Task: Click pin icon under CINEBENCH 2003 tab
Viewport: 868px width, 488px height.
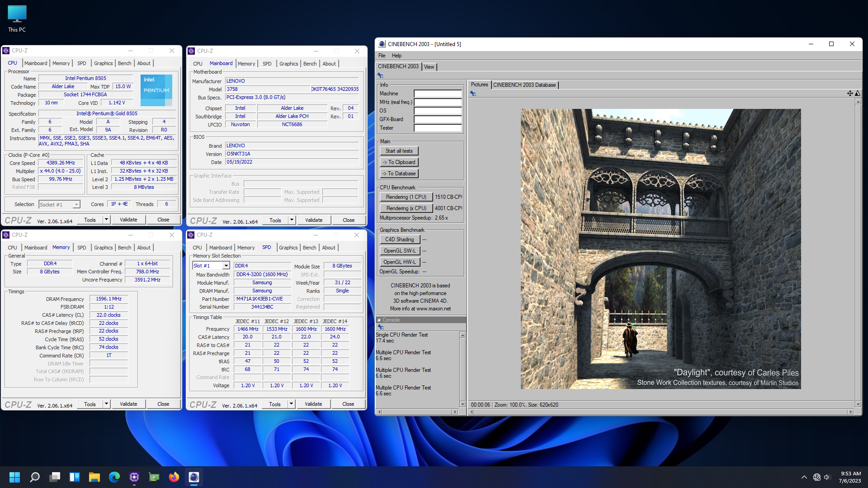Action: [380, 75]
